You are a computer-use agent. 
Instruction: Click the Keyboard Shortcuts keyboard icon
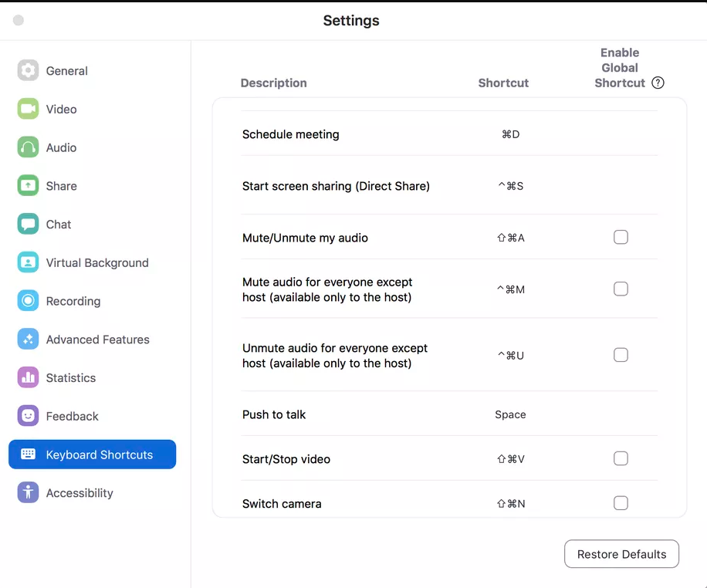pos(28,455)
